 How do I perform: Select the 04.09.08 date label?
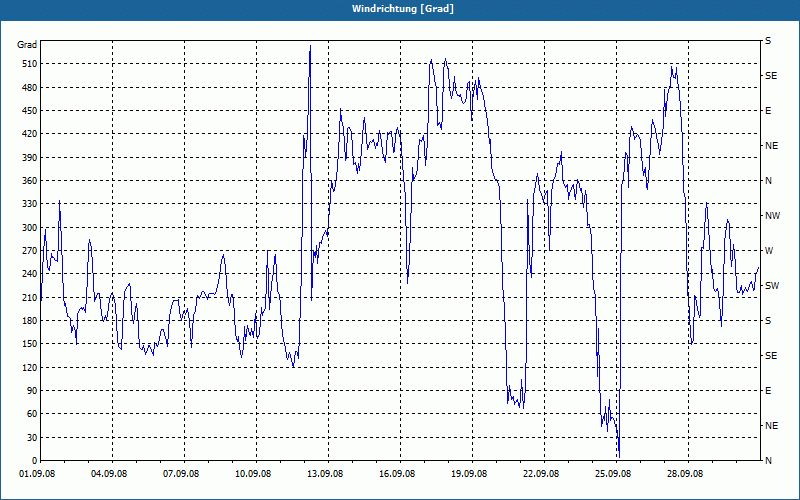[109, 474]
